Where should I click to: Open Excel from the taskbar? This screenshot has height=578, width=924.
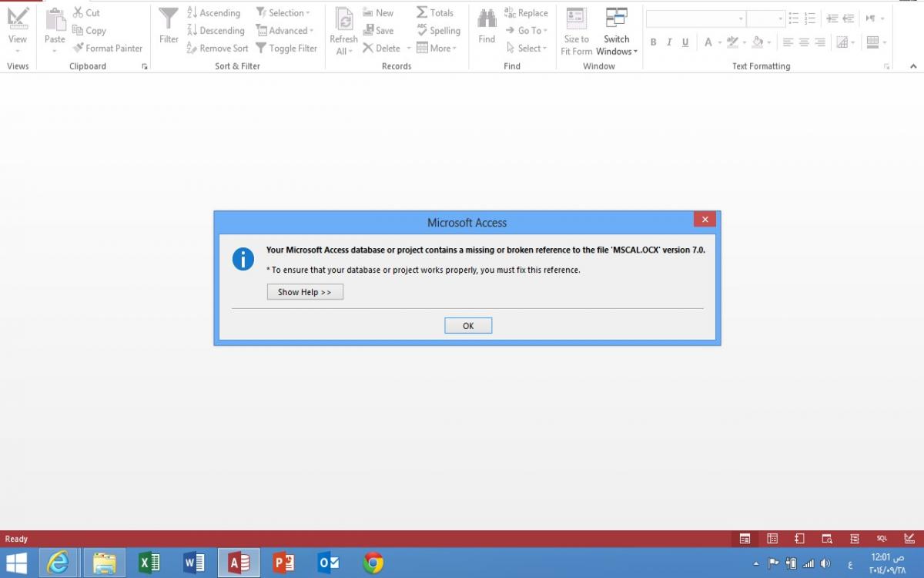pos(149,563)
